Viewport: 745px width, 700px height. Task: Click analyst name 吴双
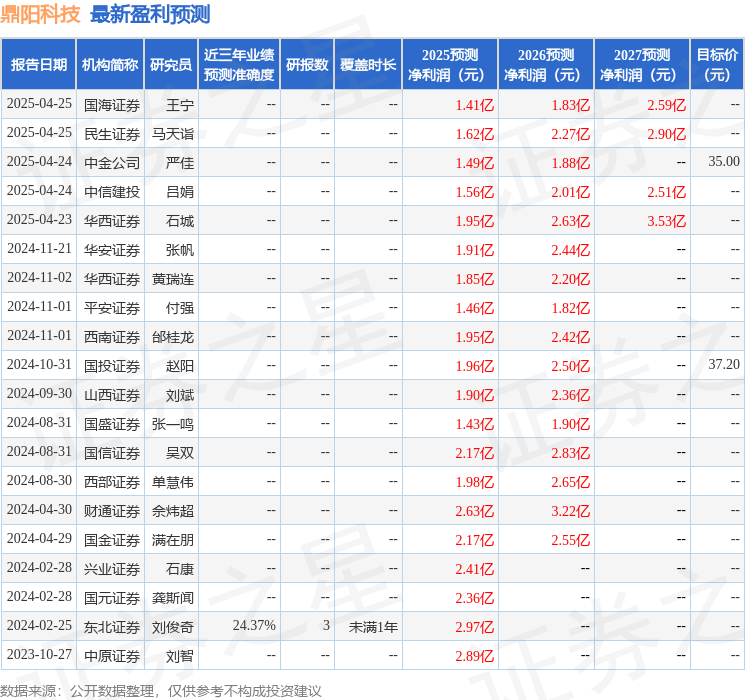[x=180, y=453]
